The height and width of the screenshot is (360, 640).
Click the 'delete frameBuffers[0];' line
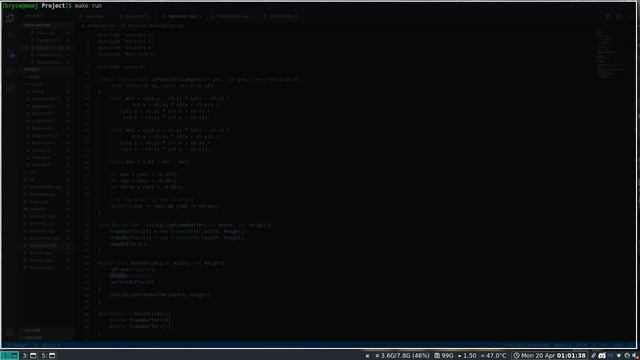click(141, 320)
